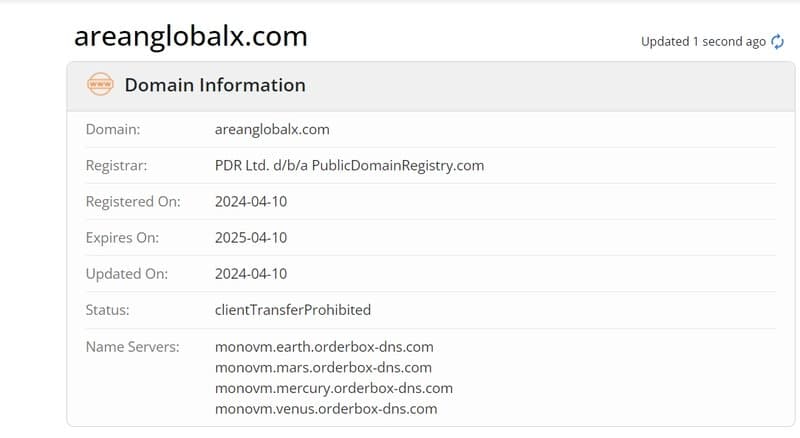The height and width of the screenshot is (438, 800).
Task: Click the blue refresh icon
Action: click(x=777, y=41)
